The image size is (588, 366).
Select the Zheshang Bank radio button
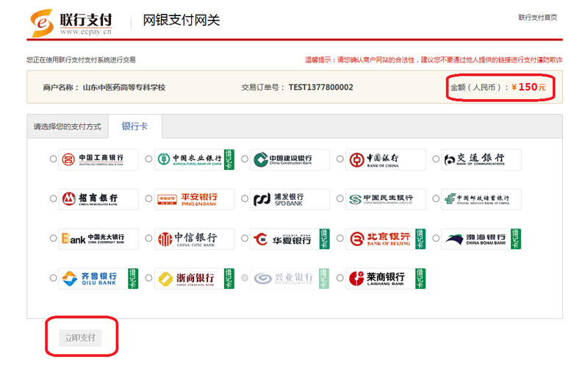point(149,278)
